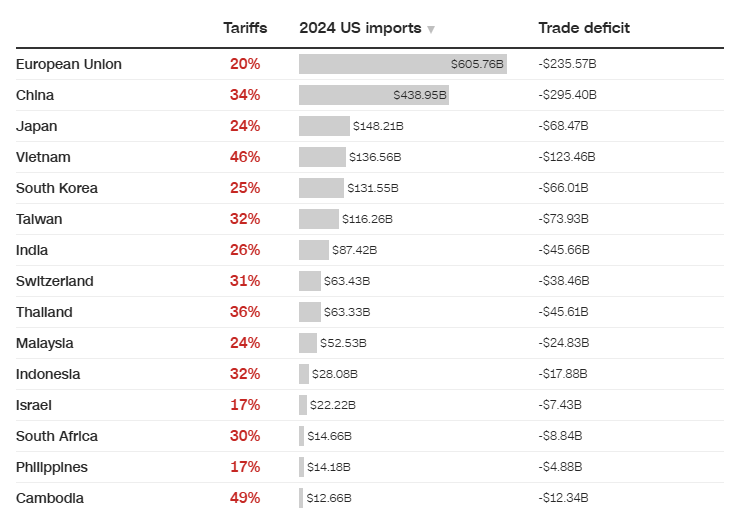Viewport: 731px width, 523px height.
Task: Select South Africa's 30% tariff
Action: pos(245,436)
